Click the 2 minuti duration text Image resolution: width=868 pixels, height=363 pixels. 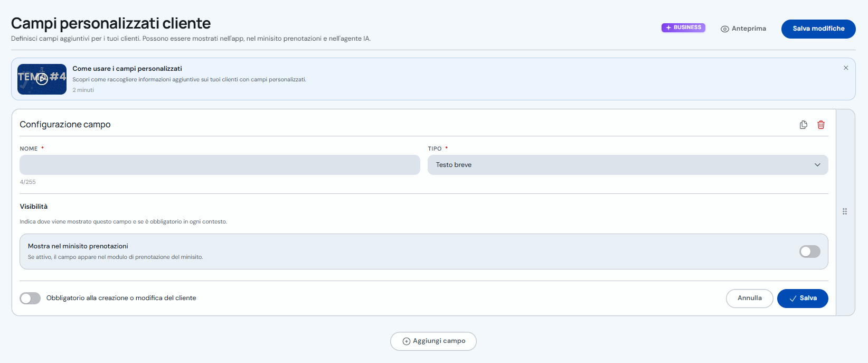(83, 90)
